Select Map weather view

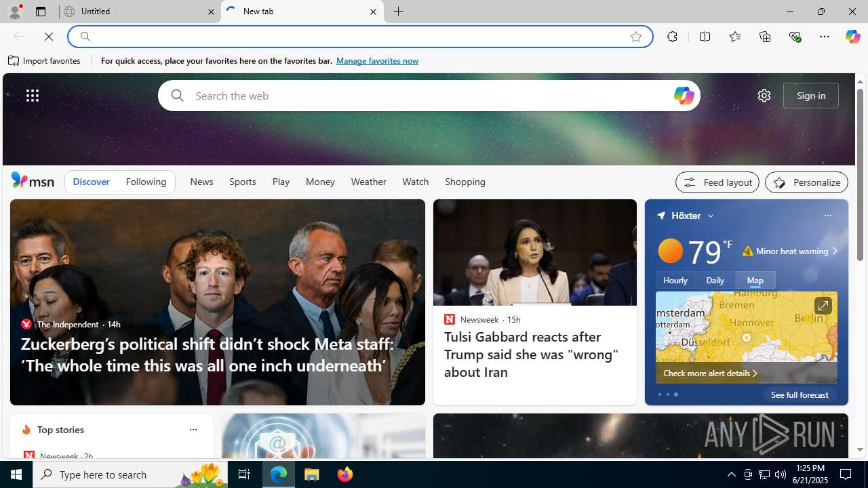755,280
